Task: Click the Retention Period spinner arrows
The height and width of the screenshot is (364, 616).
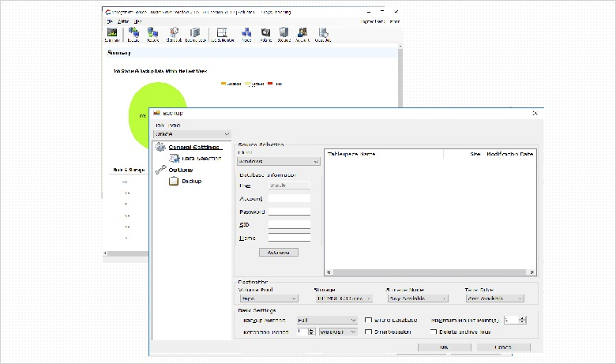Action: click(311, 332)
